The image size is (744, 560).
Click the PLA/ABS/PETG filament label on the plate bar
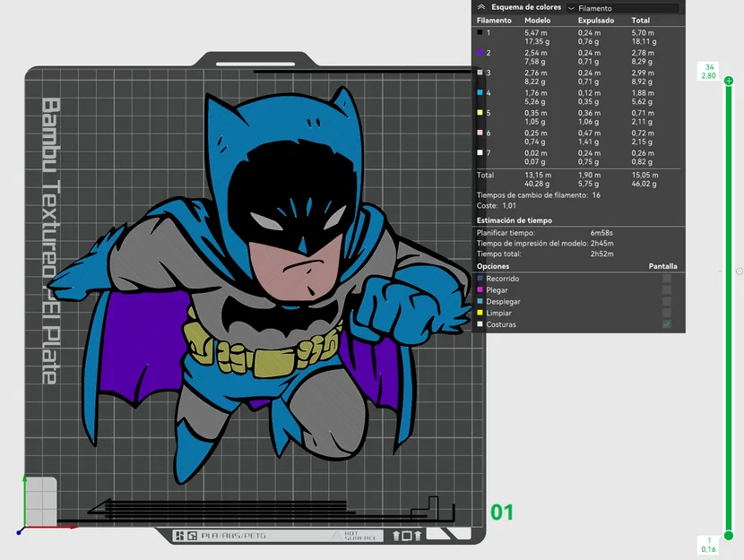(233, 534)
